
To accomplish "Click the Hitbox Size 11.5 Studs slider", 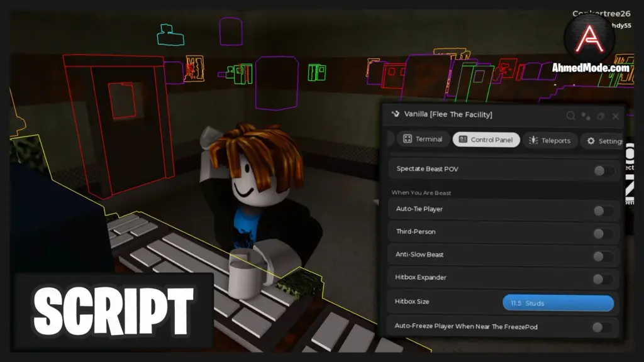I will [558, 303].
